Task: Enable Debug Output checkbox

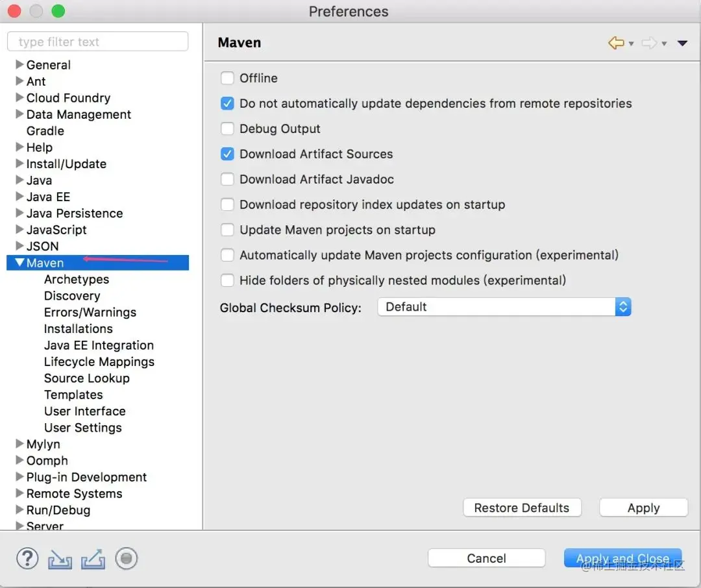Action: (227, 129)
